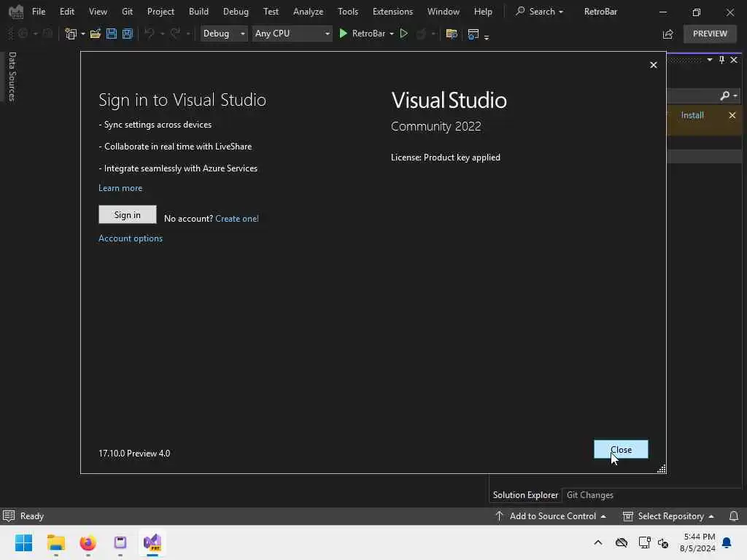Click the Navigate Forward toolbar icon

click(x=47, y=34)
